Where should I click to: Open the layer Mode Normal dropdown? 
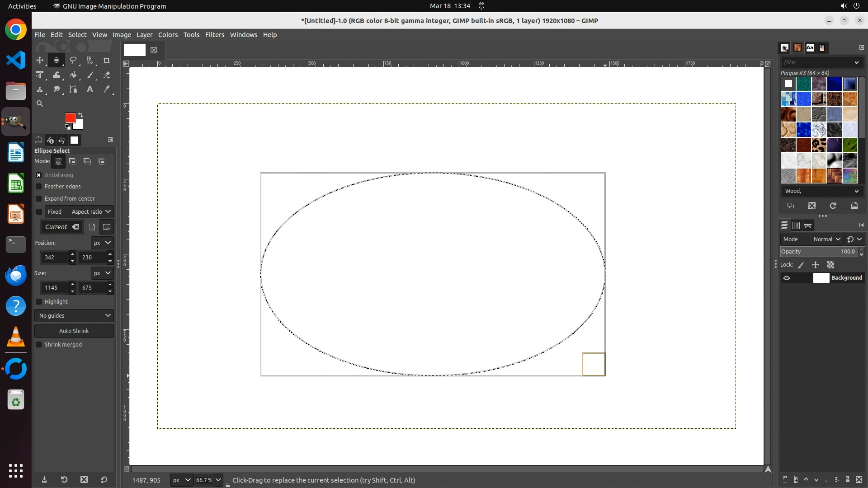[x=827, y=239]
